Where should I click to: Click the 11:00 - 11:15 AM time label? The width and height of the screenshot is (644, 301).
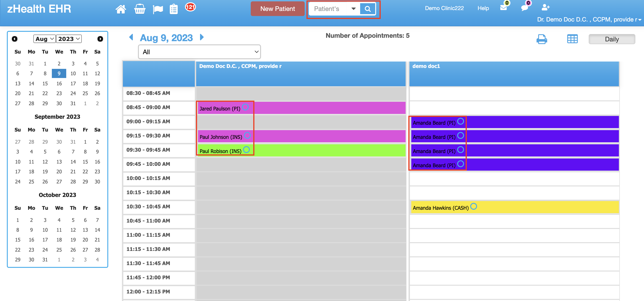click(x=148, y=235)
